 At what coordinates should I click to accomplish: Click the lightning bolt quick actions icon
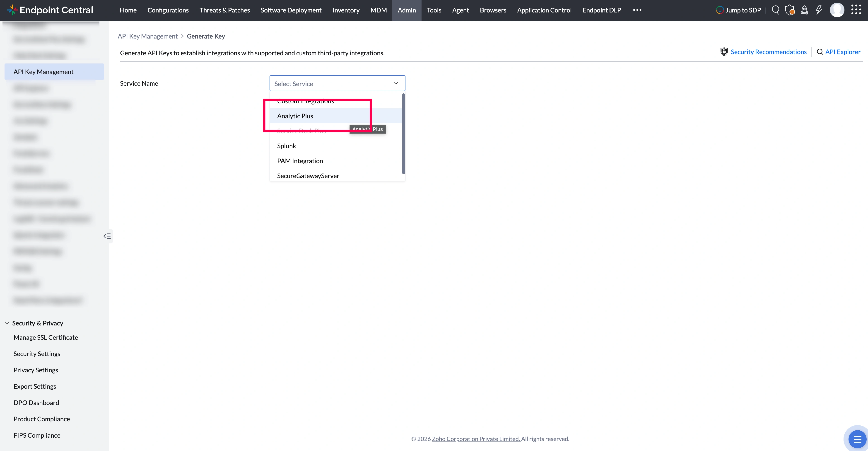click(x=819, y=10)
